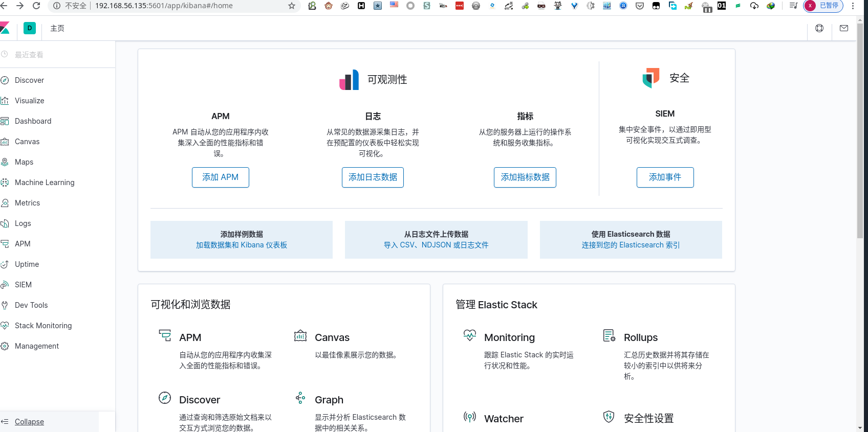Click the Canvas card icon
This screenshot has height=432, width=868.
300,335
